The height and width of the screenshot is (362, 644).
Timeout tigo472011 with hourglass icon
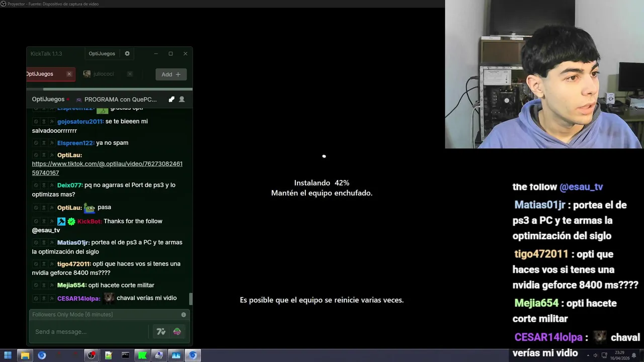pyautogui.click(x=44, y=264)
